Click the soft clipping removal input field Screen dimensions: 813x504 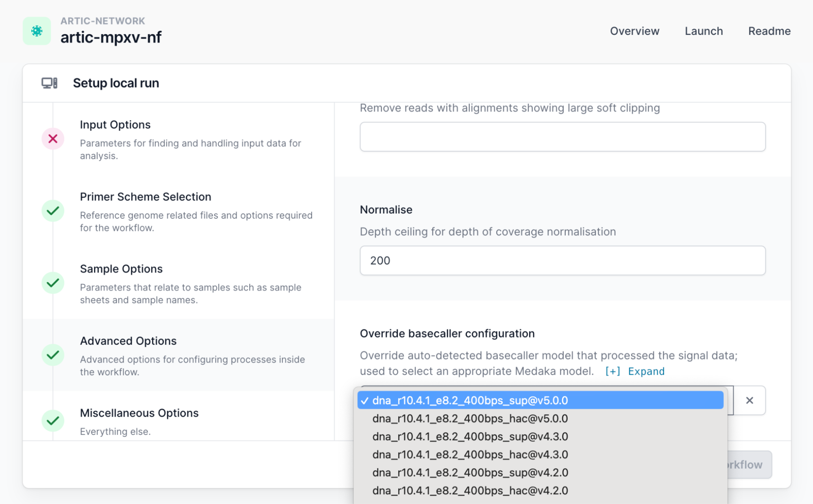coord(562,137)
